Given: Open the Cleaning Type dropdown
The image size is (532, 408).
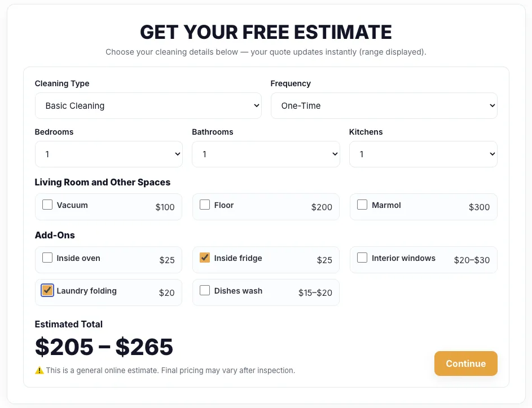Looking at the screenshot, I should [x=148, y=105].
